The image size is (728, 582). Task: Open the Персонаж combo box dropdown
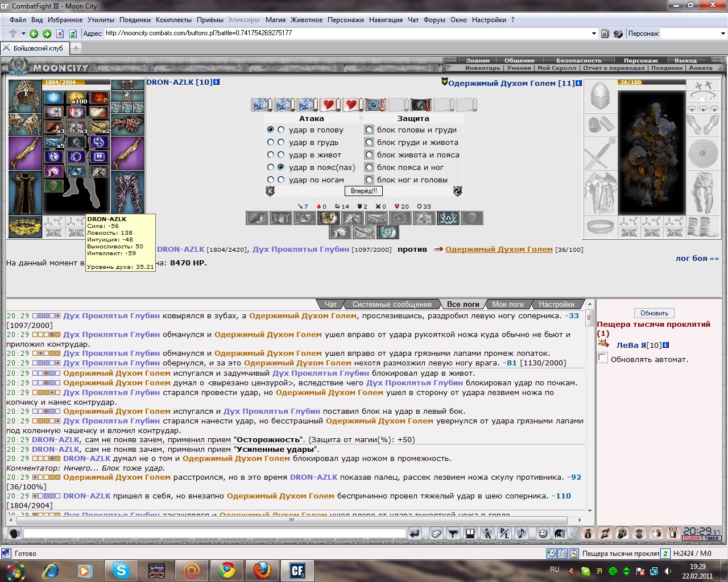[723, 34]
